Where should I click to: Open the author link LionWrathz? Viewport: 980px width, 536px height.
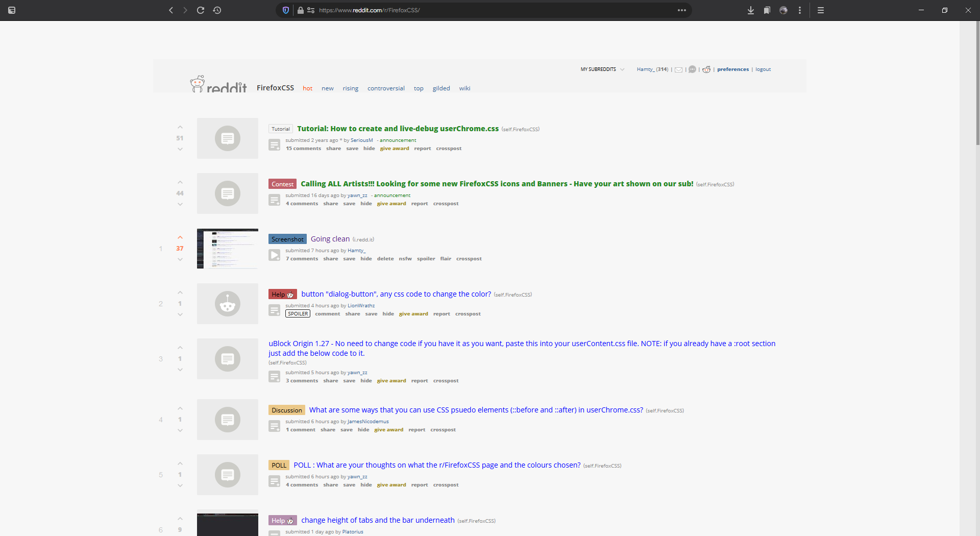click(361, 306)
